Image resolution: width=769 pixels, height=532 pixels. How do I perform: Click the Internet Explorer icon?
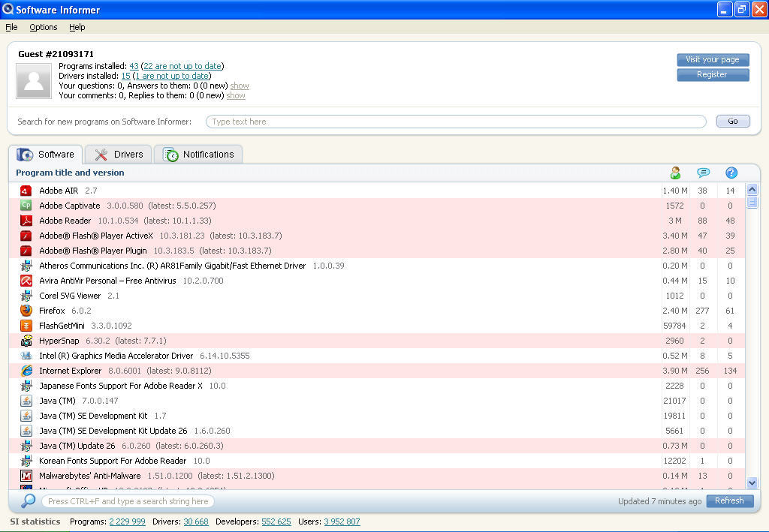pyautogui.click(x=26, y=371)
